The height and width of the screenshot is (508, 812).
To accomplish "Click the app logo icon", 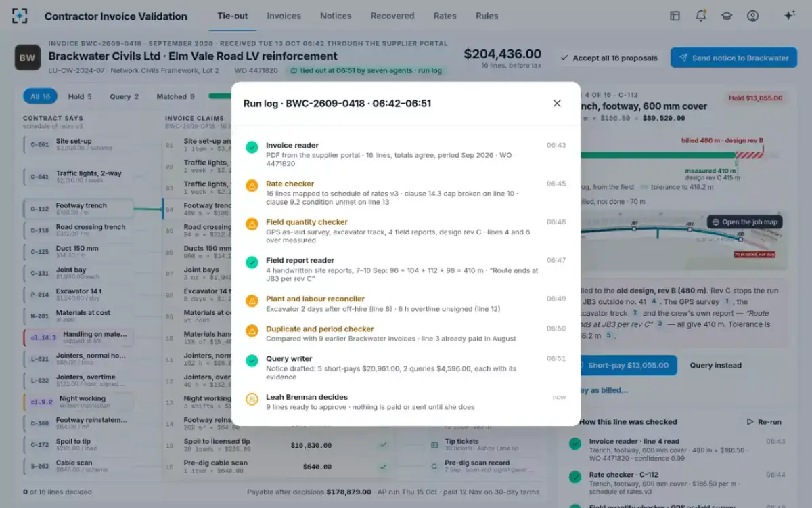I will point(20,16).
